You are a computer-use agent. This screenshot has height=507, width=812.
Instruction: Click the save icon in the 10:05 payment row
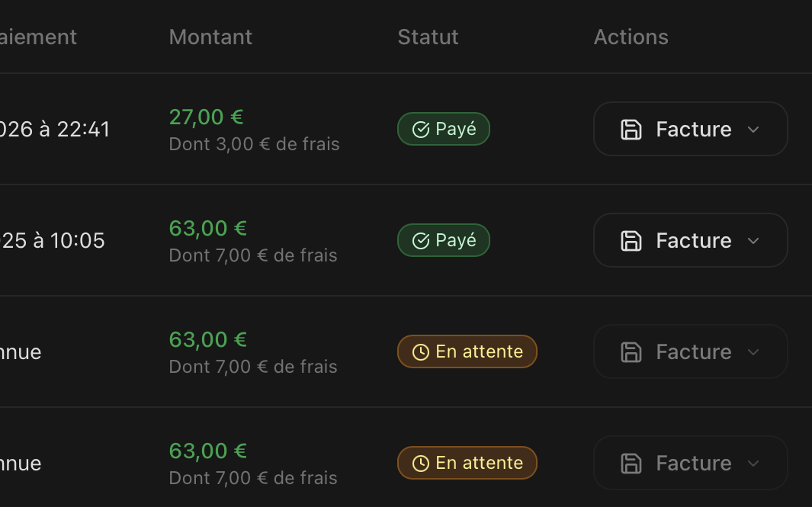[x=631, y=241]
